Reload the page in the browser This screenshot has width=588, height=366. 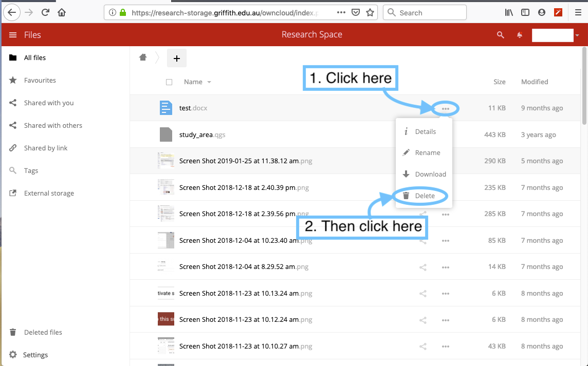tap(45, 12)
